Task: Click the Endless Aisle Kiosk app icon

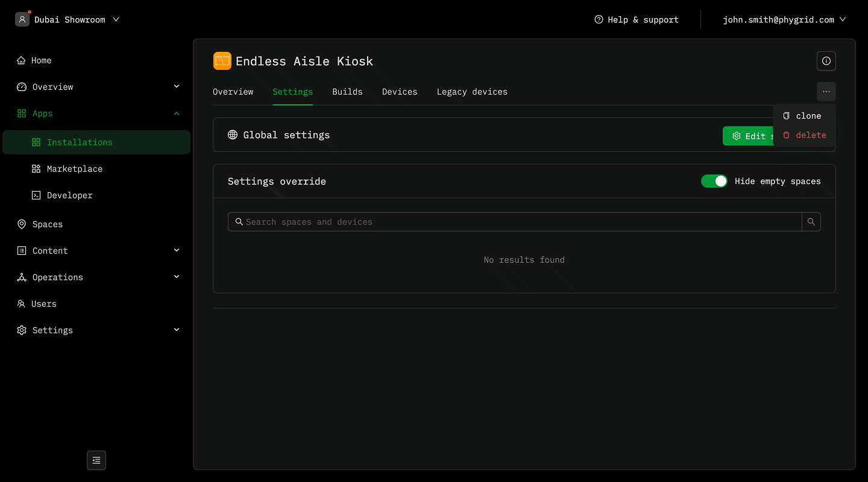Action: pos(222,61)
